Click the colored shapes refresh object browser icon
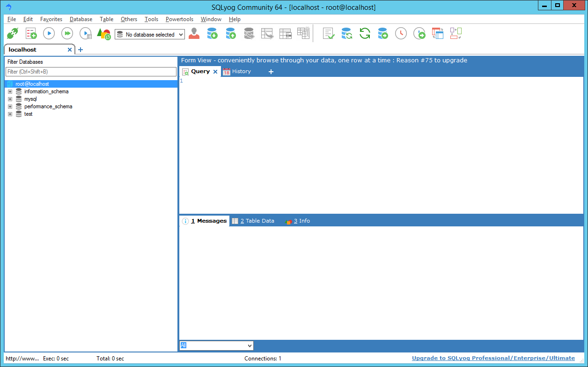588x367 pixels. click(103, 34)
